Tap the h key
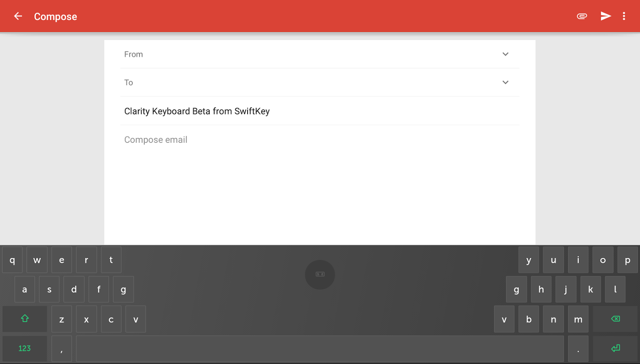 (x=541, y=289)
